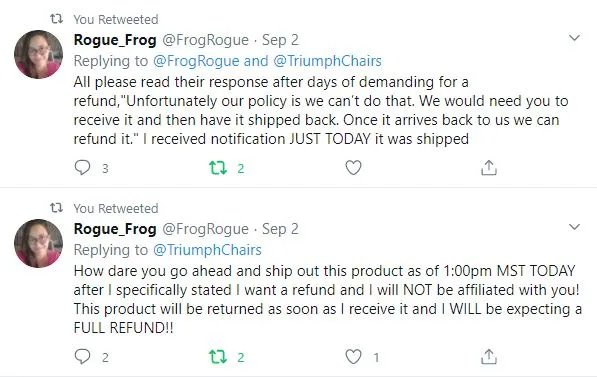Screen dimensions: 597x377
Task: Open the chevron menu on the first tweet
Action: (574, 38)
